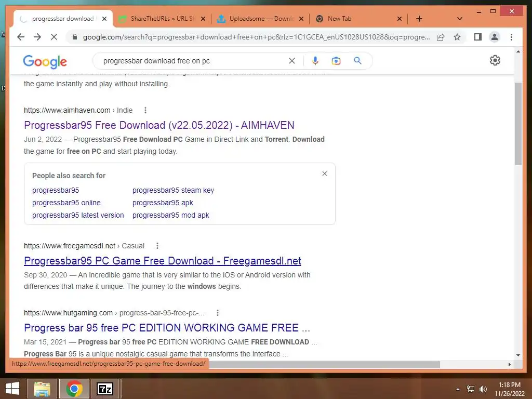The height and width of the screenshot is (399, 532).
Task: Click the scroll up arrow
Action: click(518, 51)
